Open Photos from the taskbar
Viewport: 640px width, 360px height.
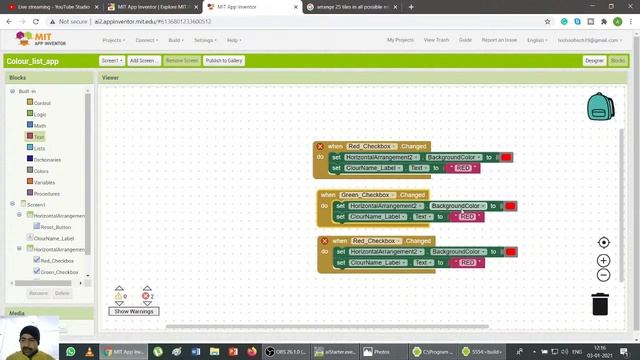coord(382,351)
